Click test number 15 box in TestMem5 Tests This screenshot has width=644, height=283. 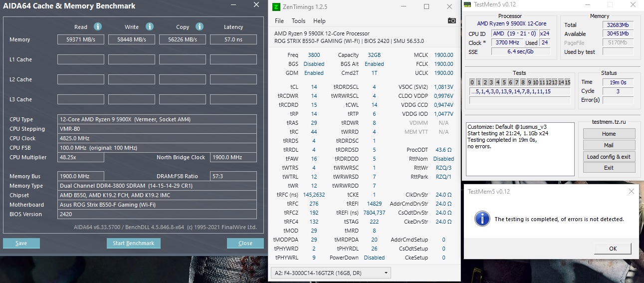[567, 82]
